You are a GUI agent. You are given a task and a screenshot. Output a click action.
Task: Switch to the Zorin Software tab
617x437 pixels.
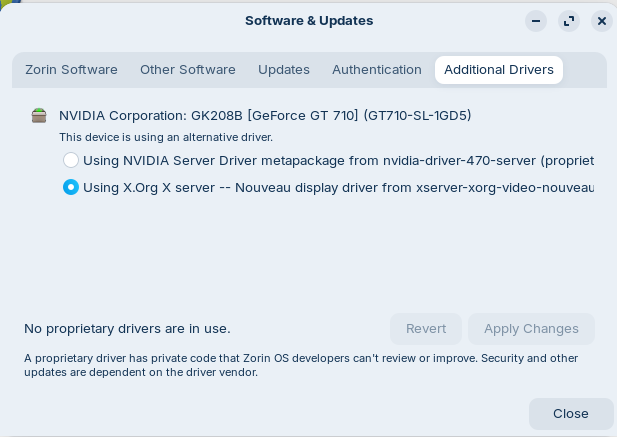click(71, 70)
